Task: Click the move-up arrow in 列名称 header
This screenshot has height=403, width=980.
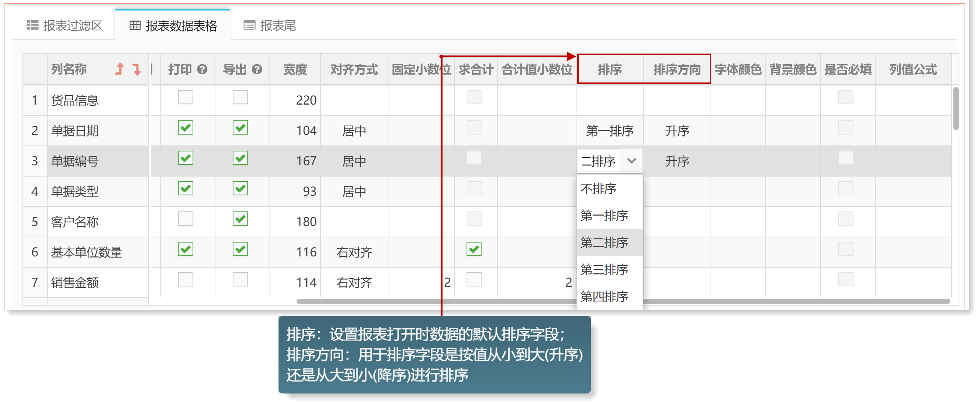Action: [119, 69]
